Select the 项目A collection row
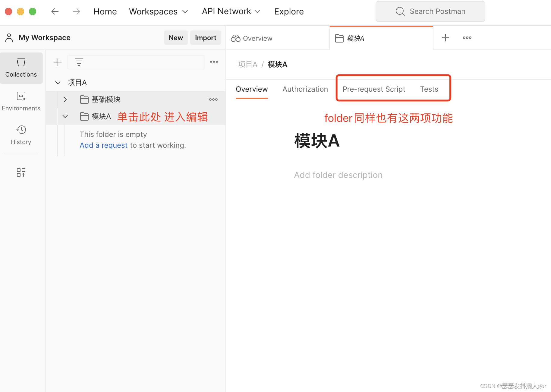 [x=136, y=83]
